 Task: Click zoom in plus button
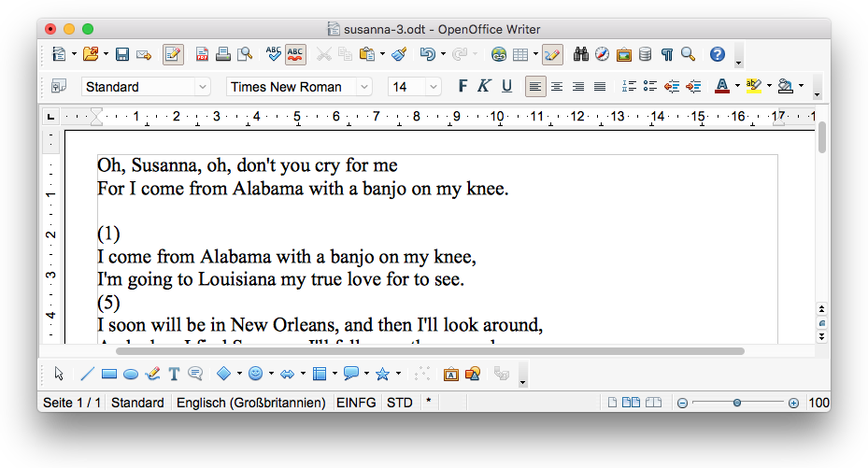[793, 404]
